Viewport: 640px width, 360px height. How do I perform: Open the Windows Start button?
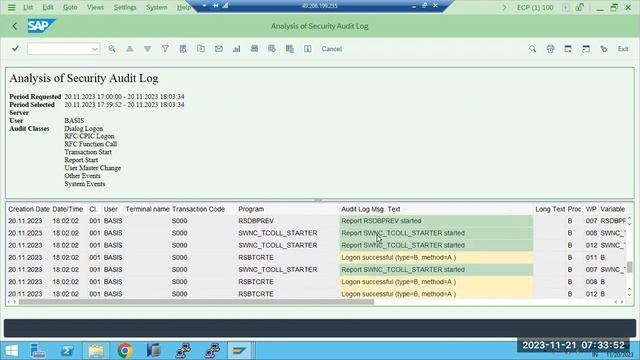(12, 351)
